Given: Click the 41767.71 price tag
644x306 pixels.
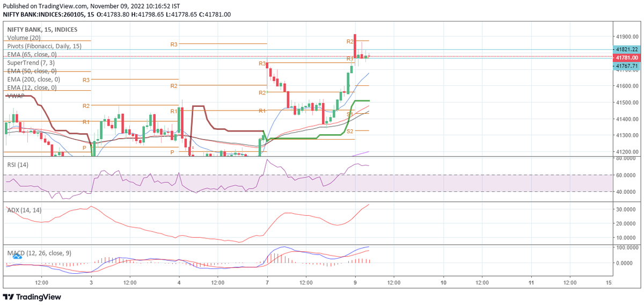Looking at the screenshot, I should click(626, 65).
